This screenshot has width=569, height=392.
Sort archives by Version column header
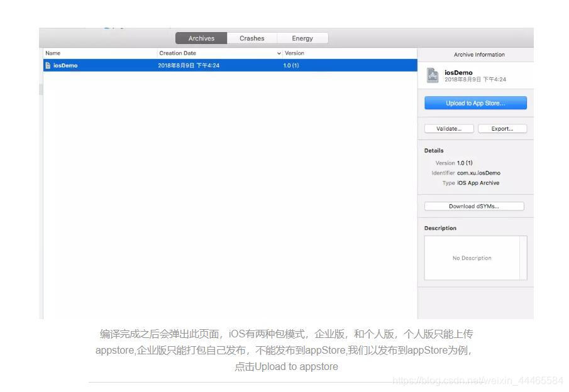[294, 53]
